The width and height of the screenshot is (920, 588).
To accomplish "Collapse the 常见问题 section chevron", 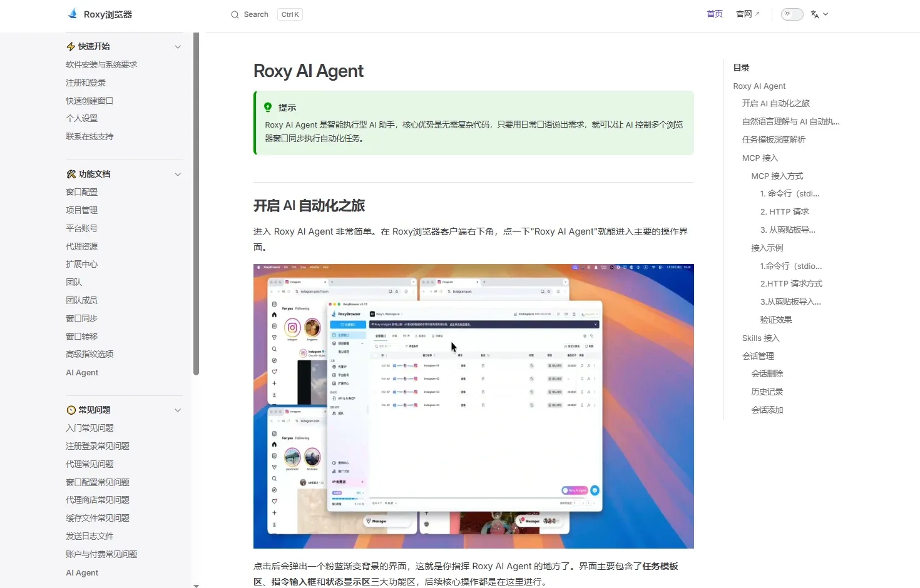I will [178, 410].
